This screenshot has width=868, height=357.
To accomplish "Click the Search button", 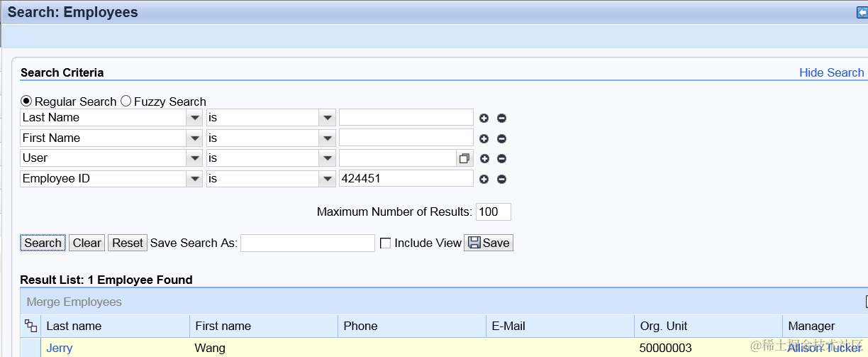I will point(43,243).
